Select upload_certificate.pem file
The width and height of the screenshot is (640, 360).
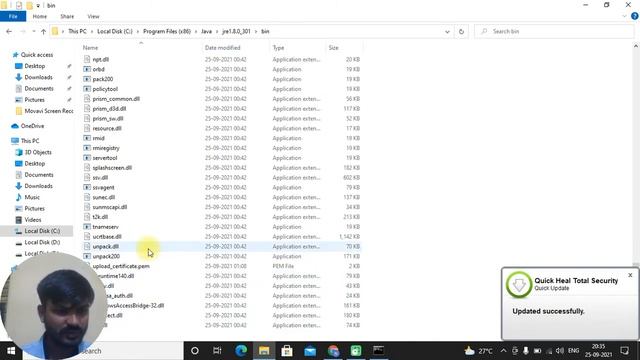(121, 266)
